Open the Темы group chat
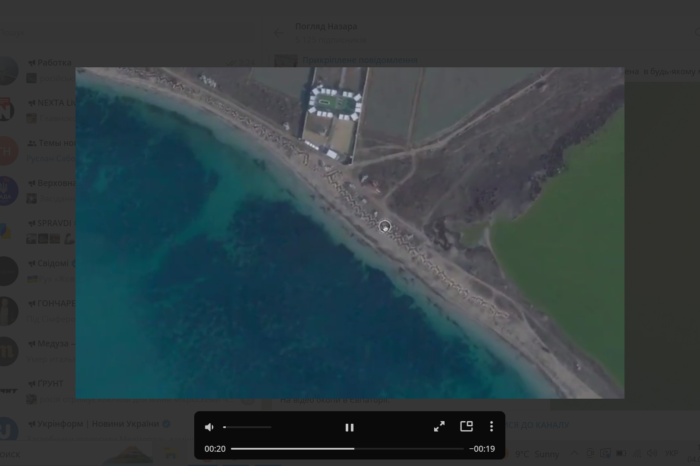The width and height of the screenshot is (700, 466). (x=38, y=150)
